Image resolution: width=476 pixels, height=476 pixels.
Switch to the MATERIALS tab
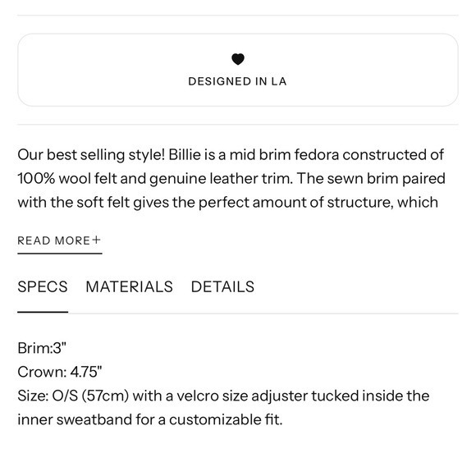130,286
